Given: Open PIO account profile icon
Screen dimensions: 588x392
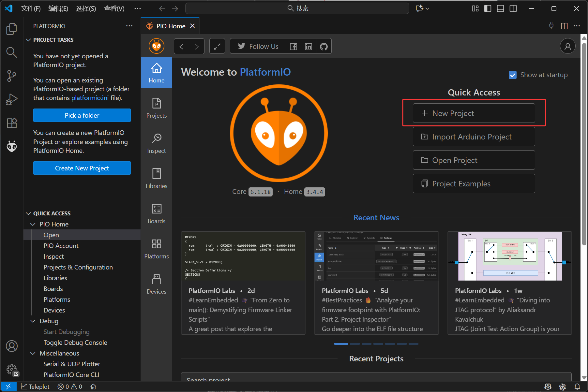Looking at the screenshot, I should (567, 46).
